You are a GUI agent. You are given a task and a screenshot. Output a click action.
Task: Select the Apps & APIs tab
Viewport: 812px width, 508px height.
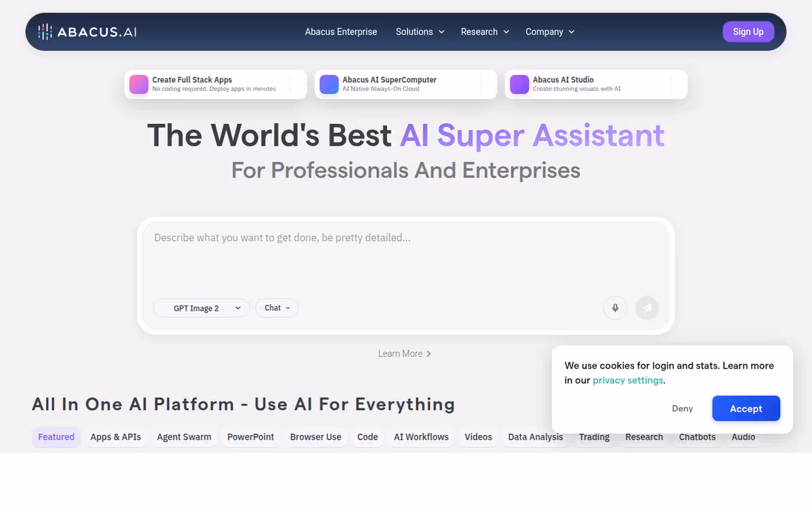point(116,437)
